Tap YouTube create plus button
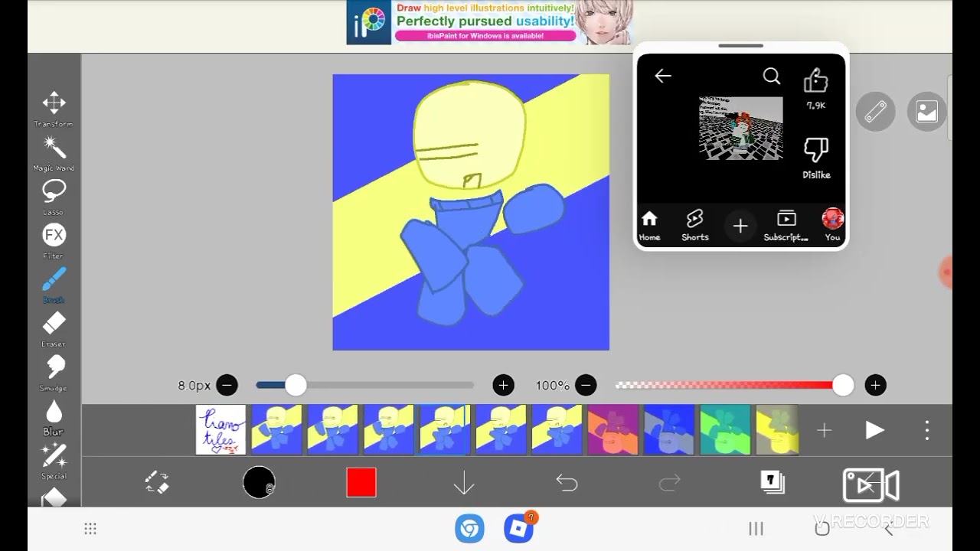Image resolution: width=980 pixels, height=551 pixels. 740,227
